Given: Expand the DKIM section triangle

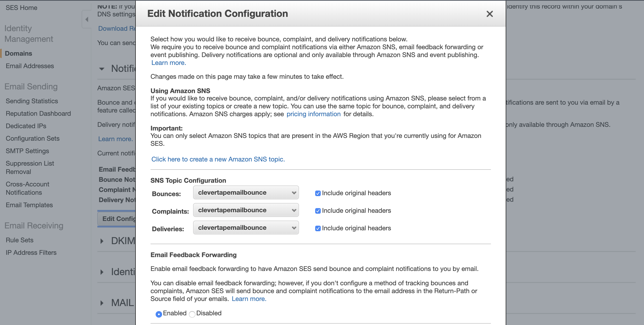Looking at the screenshot, I should [102, 241].
